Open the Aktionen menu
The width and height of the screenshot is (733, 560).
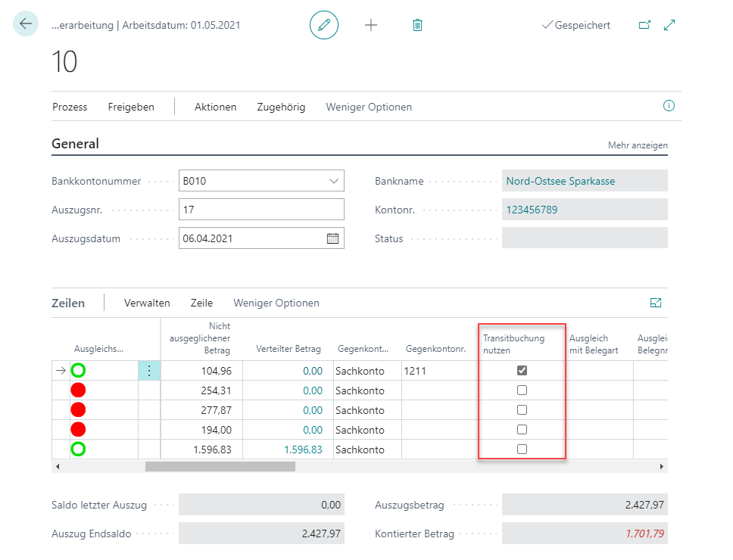point(215,107)
